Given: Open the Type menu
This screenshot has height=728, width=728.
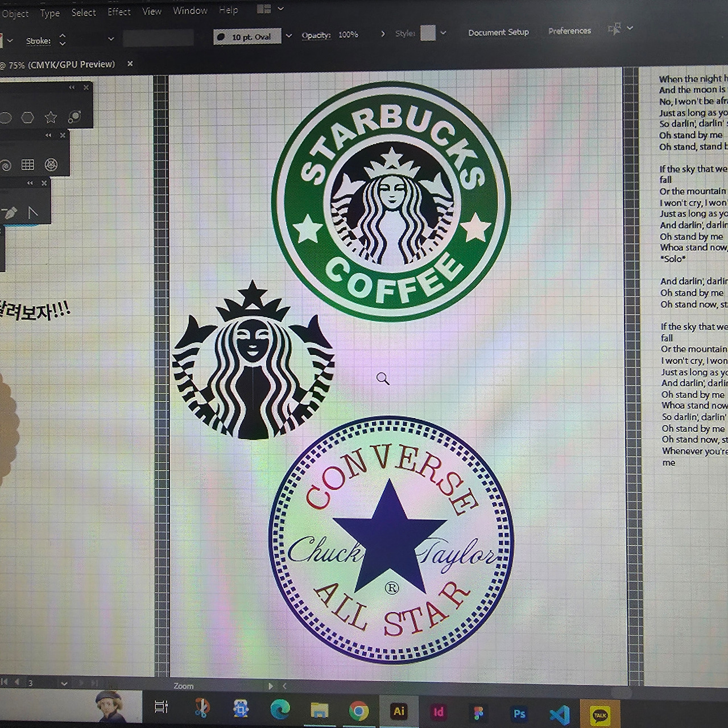Looking at the screenshot, I should click(50, 13).
